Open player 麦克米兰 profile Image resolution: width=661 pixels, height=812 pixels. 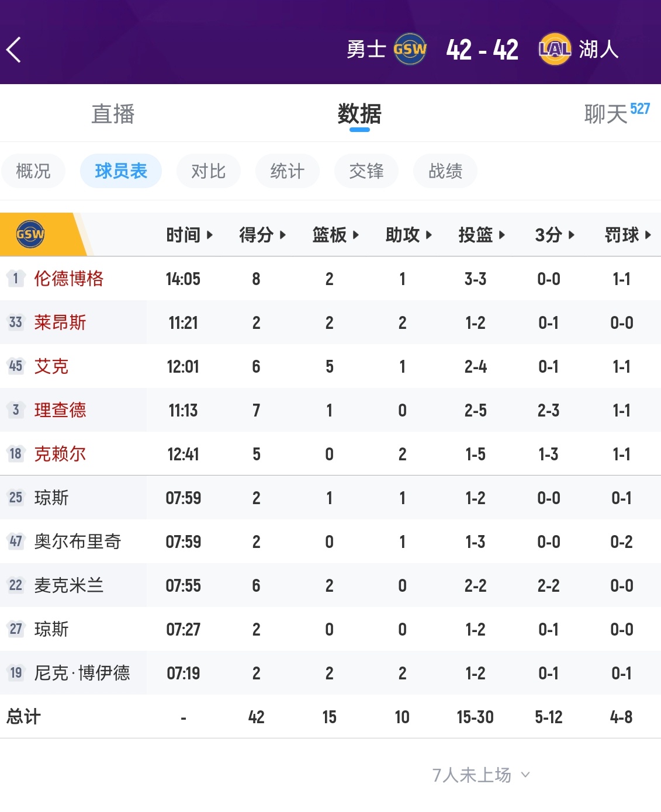(x=69, y=585)
